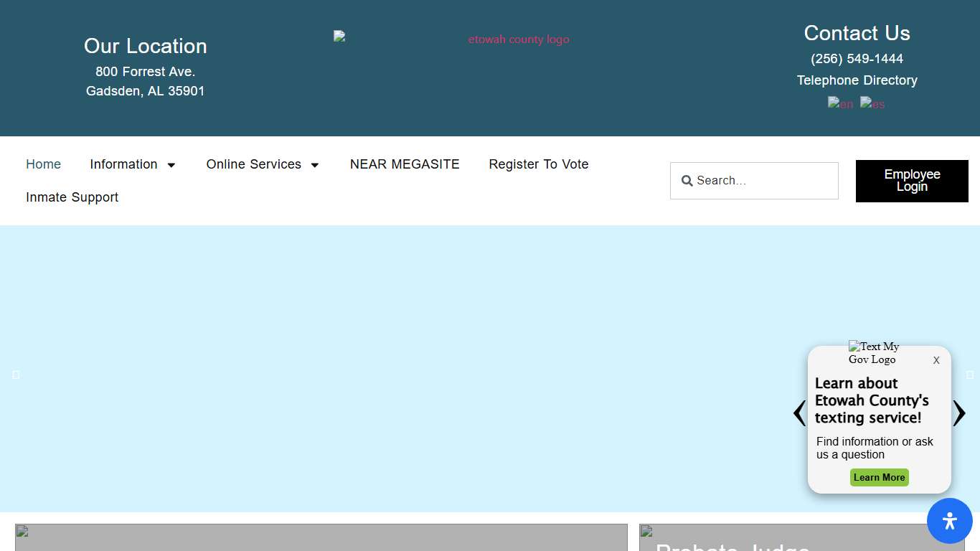Open the Home menu item

tap(43, 164)
